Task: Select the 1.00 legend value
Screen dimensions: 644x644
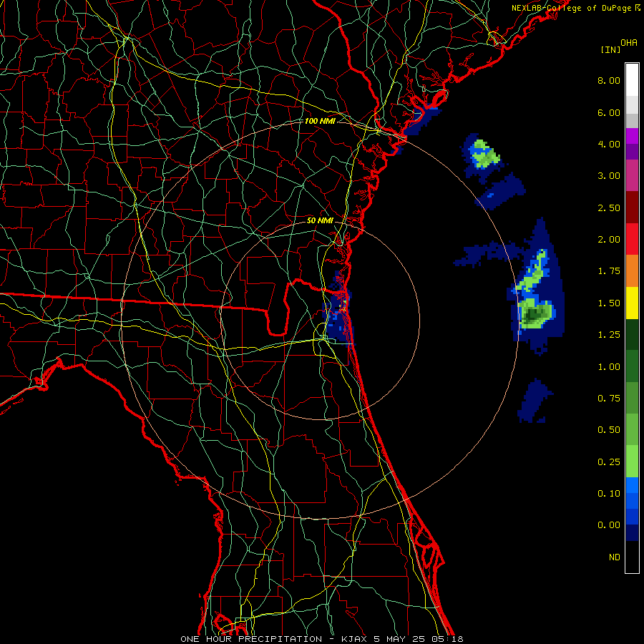Action: click(x=609, y=367)
